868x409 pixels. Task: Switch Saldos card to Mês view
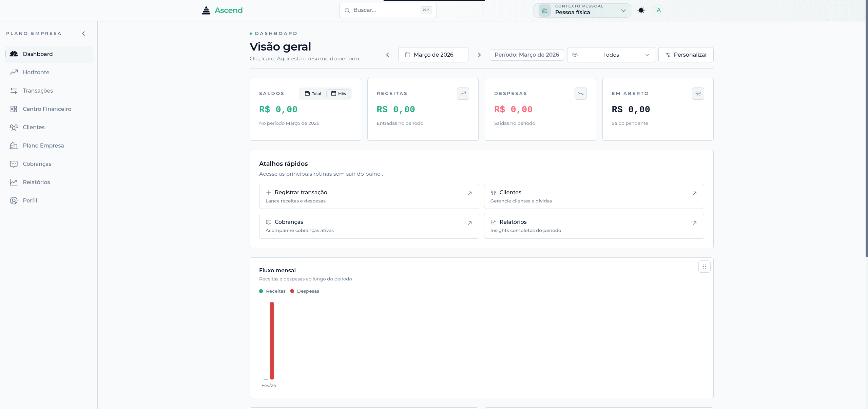point(338,94)
